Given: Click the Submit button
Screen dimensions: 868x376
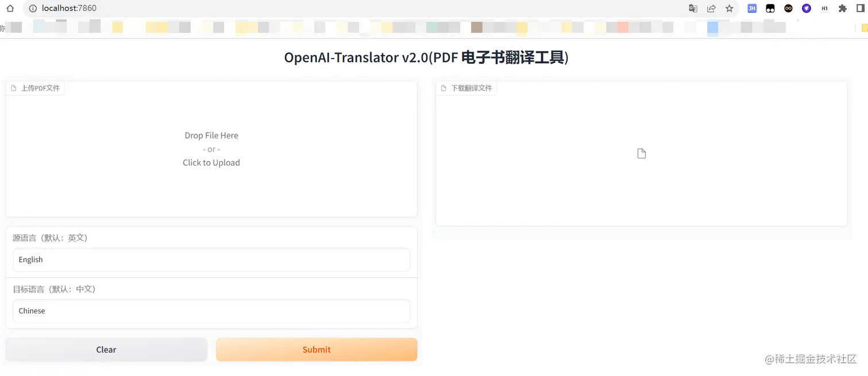Looking at the screenshot, I should coord(317,350).
